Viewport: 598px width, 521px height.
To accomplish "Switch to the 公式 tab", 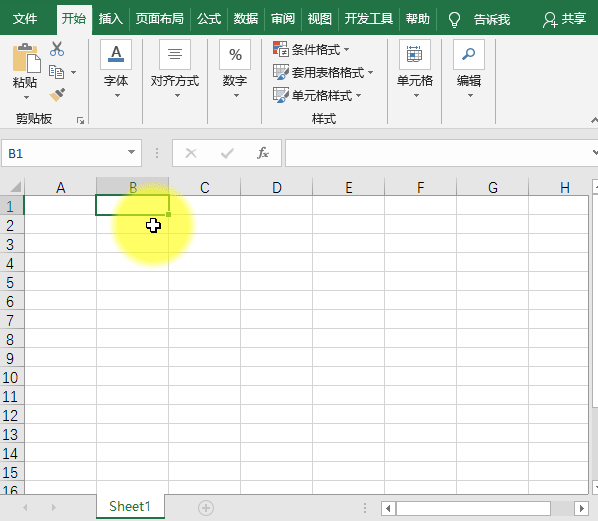I will click(x=209, y=19).
